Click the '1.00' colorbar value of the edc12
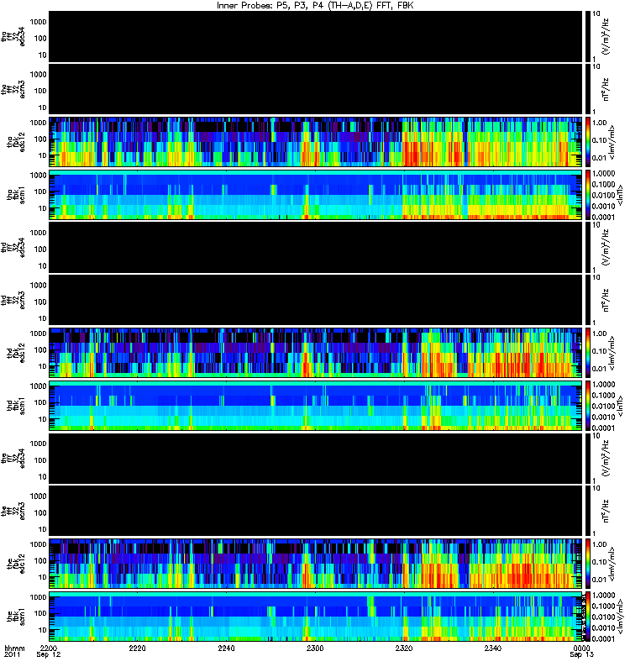 point(599,544)
